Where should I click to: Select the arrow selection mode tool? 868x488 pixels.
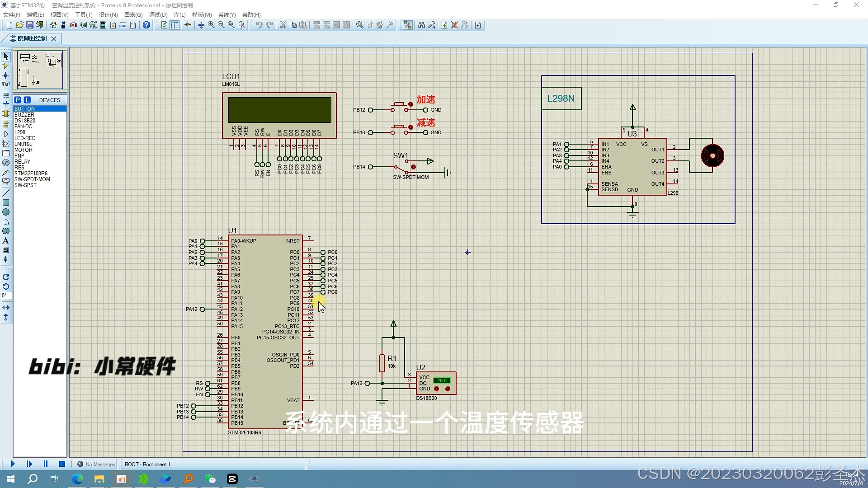(6, 56)
